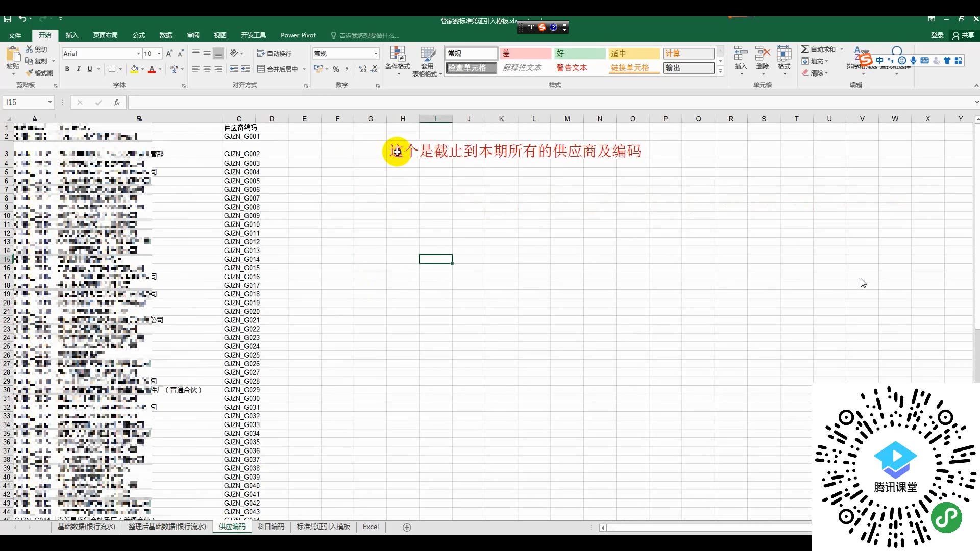Open the Power Pivot tab

click(x=298, y=35)
